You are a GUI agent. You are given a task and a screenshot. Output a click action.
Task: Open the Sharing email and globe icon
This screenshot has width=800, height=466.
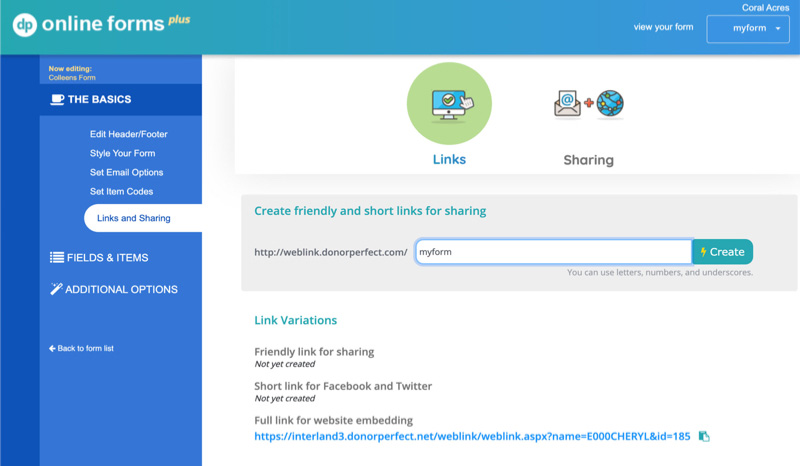click(589, 104)
